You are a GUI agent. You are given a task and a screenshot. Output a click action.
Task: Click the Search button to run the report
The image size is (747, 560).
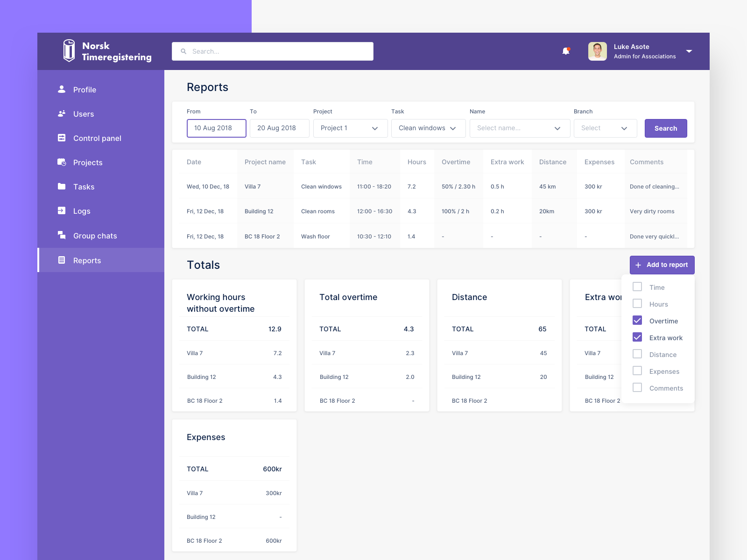pos(665,128)
